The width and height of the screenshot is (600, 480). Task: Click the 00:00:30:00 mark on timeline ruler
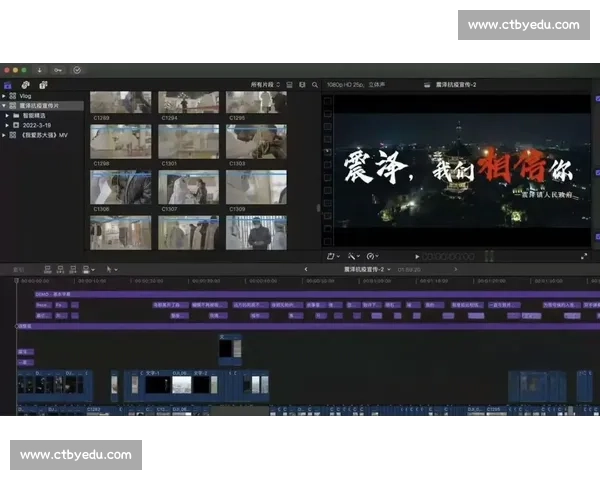coord(206,281)
